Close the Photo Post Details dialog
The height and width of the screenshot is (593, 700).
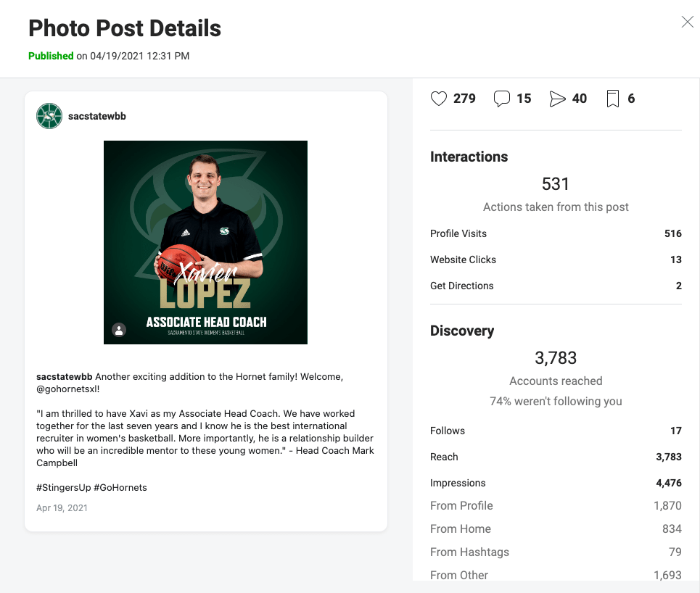pyautogui.click(x=688, y=22)
